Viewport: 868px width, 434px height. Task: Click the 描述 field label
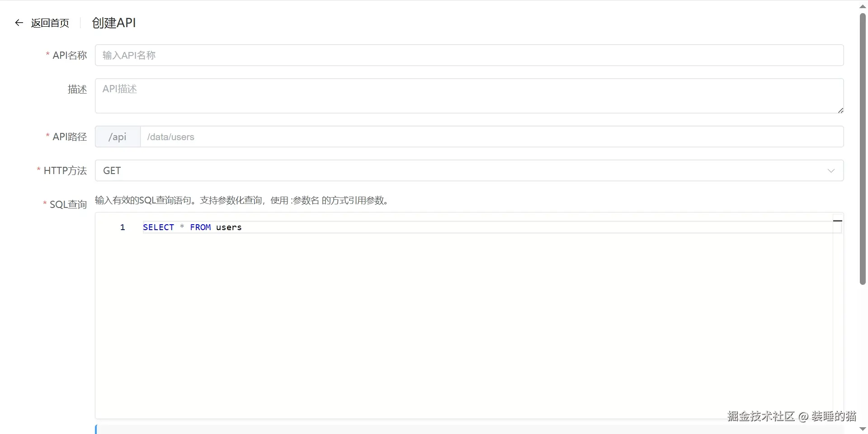(x=77, y=90)
